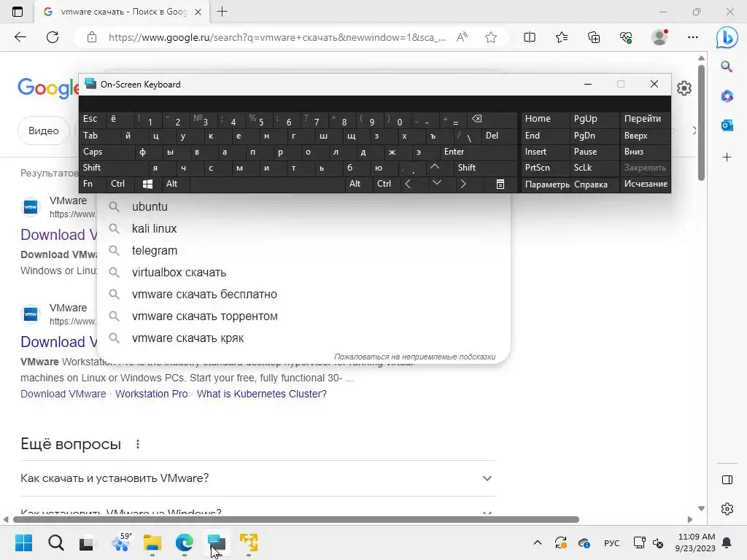Click the page vertical scrollbar thumb
Screen dimensions: 747x560
(x=701, y=122)
